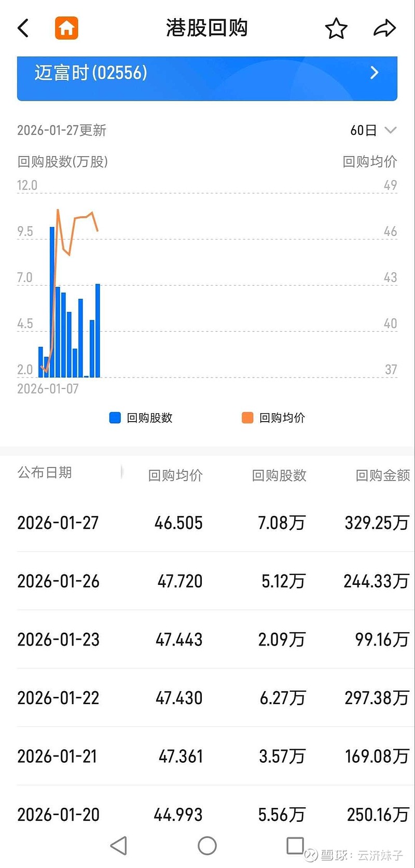Open 迈富时(02556) stock details chevron
This screenshot has width=415, height=868.
[374, 73]
